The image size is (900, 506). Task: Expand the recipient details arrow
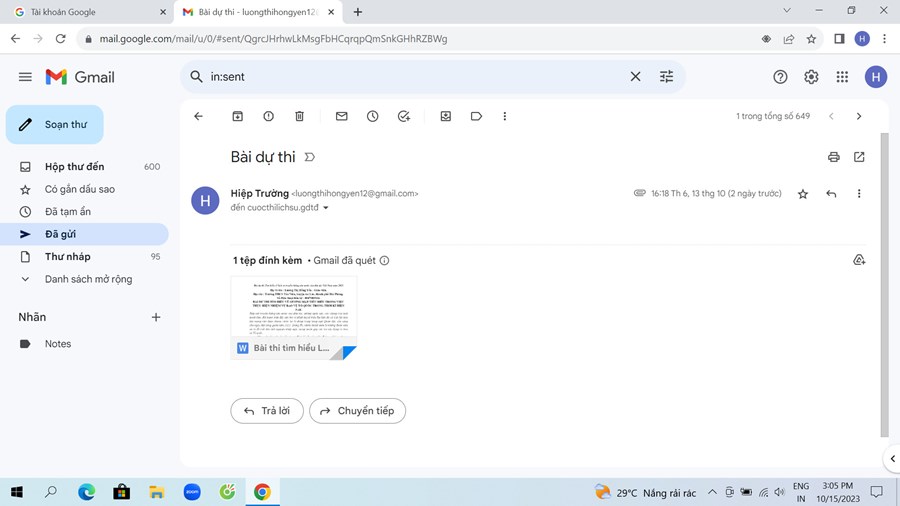(325, 208)
